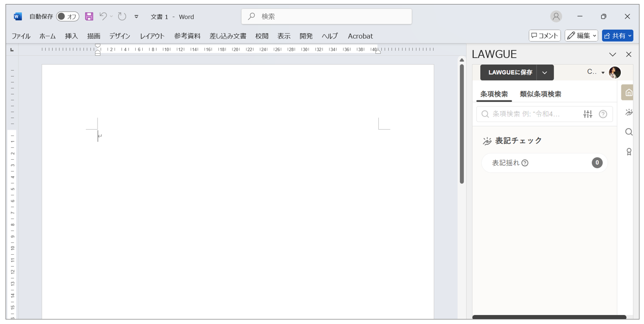This screenshot has width=644, height=324.
Task: Expand the Quick Access Toolbar customize arrow
Action: pos(136,17)
